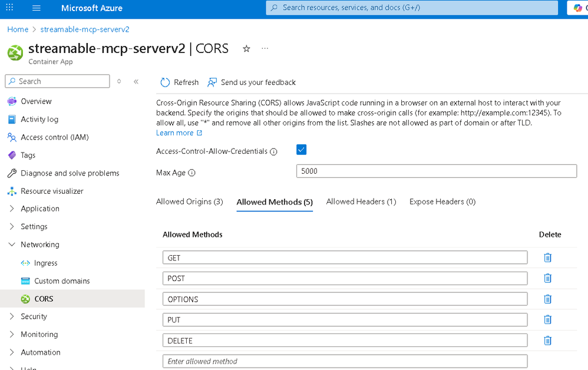Click the Enter allowed method field
Image resolution: width=588 pixels, height=370 pixels.
tap(345, 361)
